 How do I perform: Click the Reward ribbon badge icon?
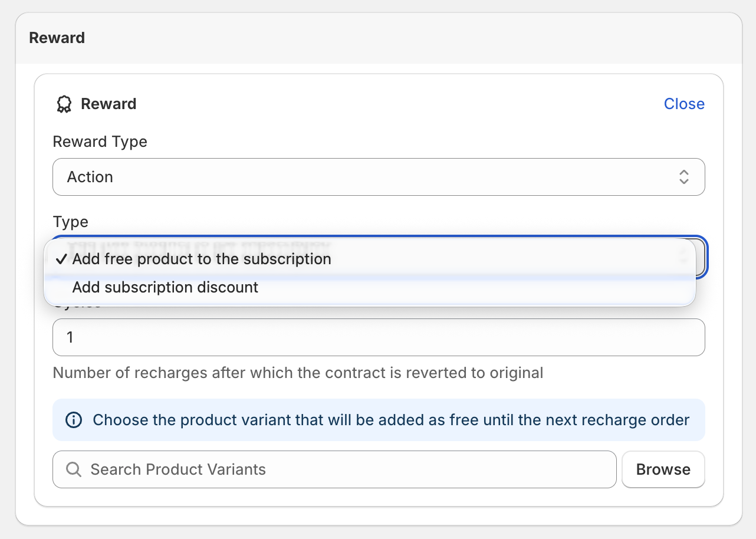point(64,104)
